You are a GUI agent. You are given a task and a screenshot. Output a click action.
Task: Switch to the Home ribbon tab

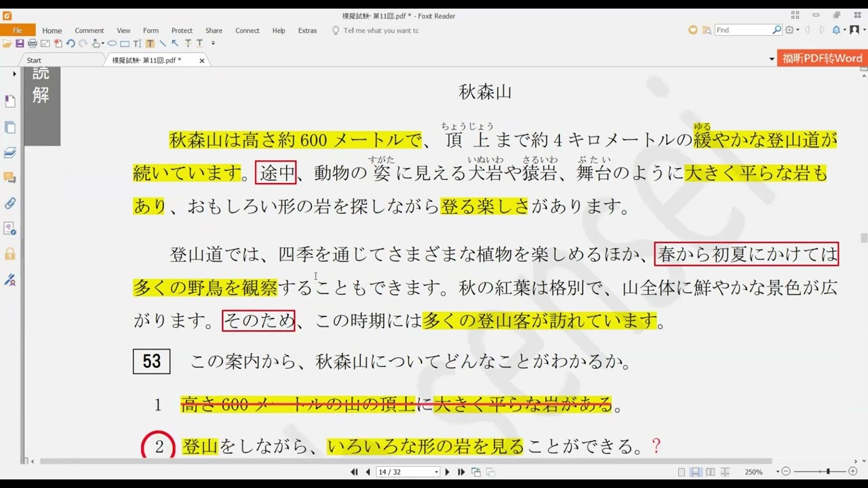(x=52, y=30)
